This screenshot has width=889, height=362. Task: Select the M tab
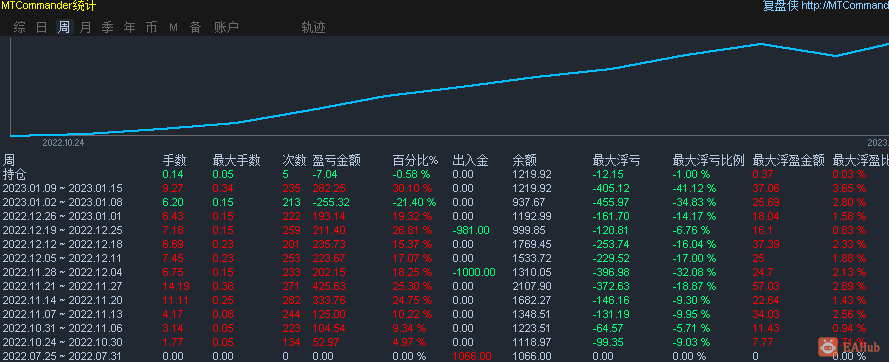pyautogui.click(x=173, y=27)
